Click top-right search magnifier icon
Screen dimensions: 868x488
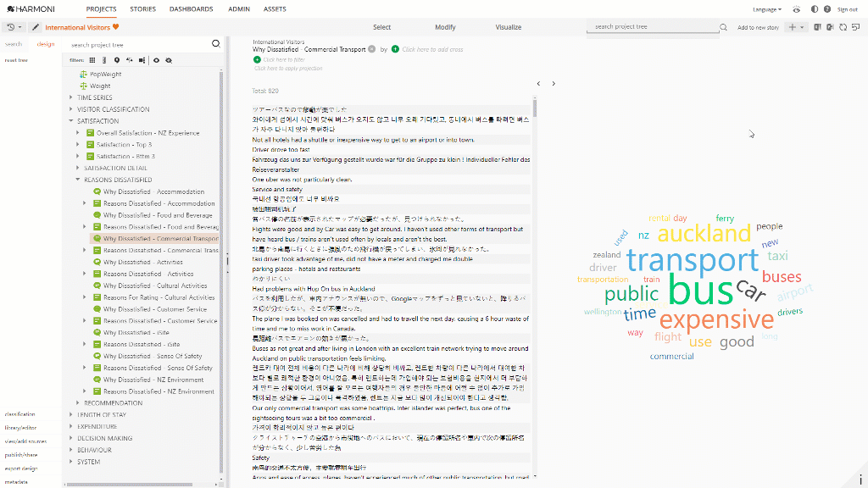pyautogui.click(x=724, y=27)
